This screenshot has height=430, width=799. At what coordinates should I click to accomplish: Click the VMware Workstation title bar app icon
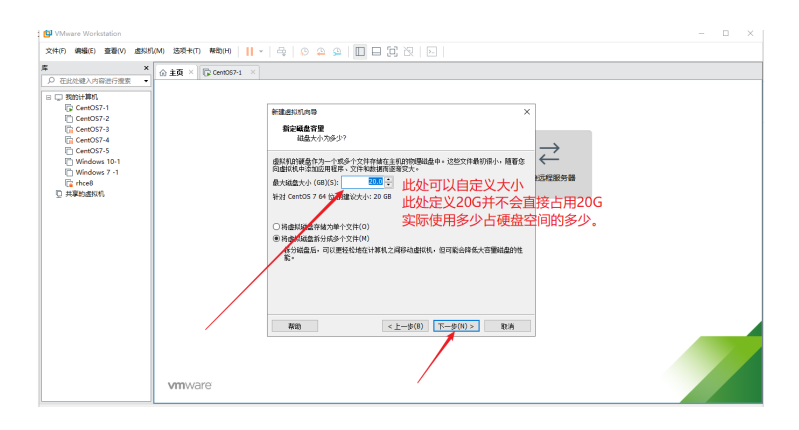pyautogui.click(x=48, y=34)
